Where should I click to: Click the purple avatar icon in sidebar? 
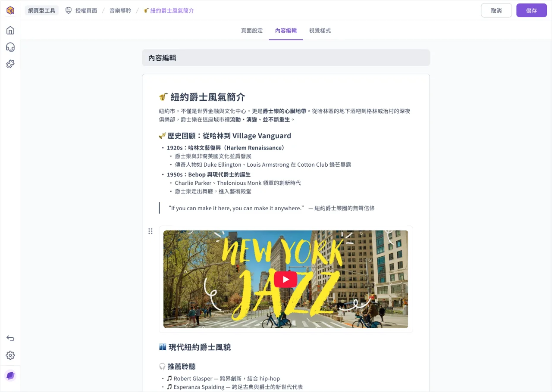[x=10, y=376]
